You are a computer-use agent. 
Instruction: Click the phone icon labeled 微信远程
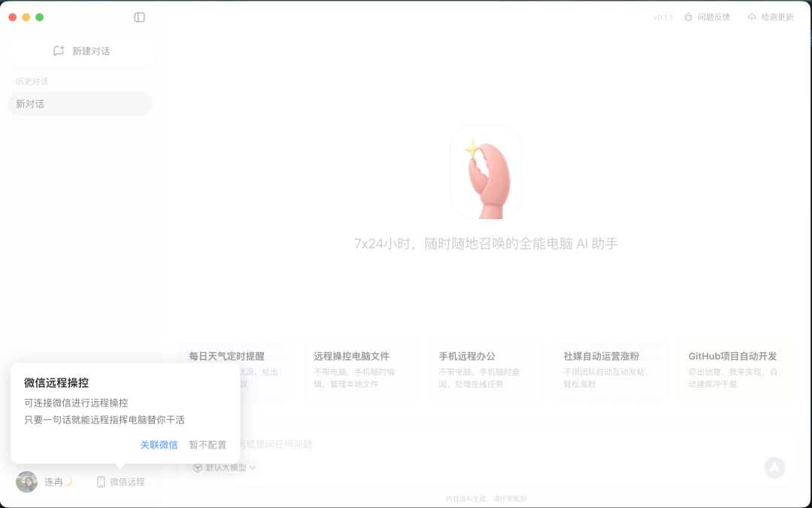tap(101, 482)
